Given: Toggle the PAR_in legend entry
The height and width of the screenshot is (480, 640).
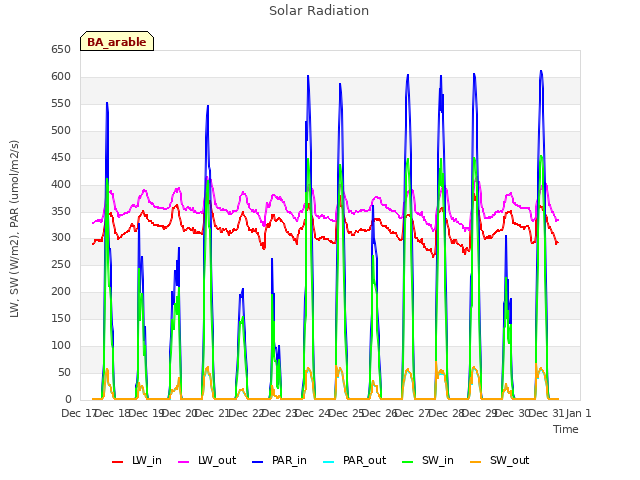Looking at the screenshot, I should 279,461.
